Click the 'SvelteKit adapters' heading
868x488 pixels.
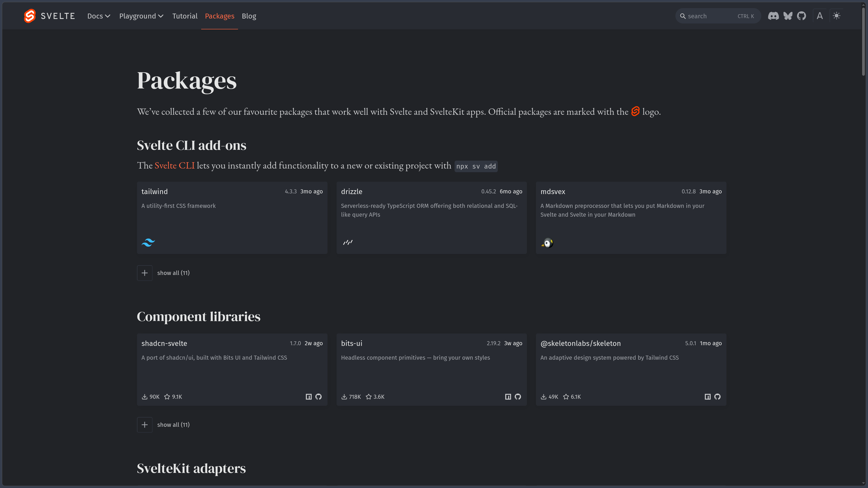click(x=191, y=468)
